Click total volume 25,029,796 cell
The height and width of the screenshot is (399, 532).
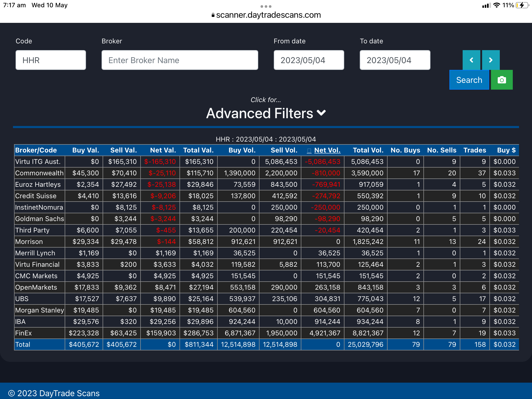tap(366, 344)
